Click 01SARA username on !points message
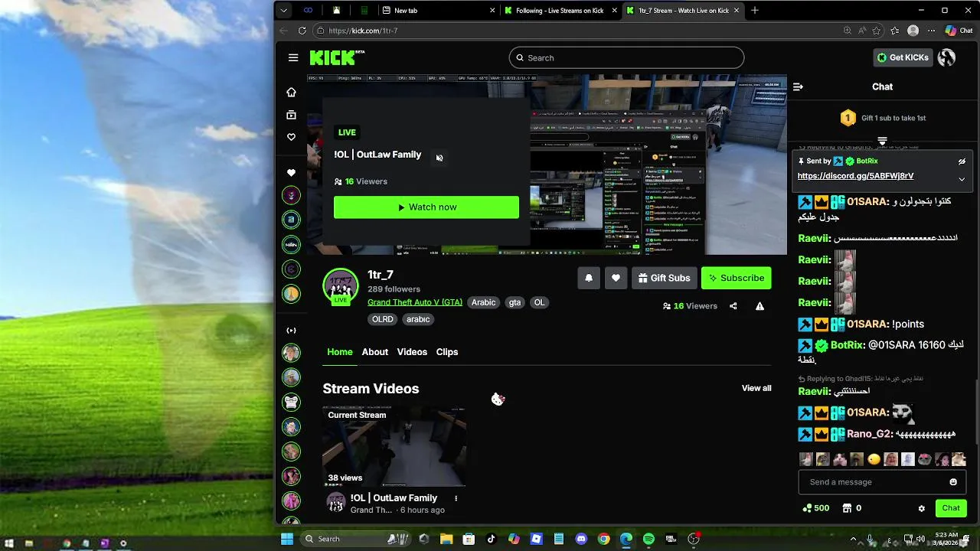Image resolution: width=980 pixels, height=551 pixels. click(x=867, y=324)
